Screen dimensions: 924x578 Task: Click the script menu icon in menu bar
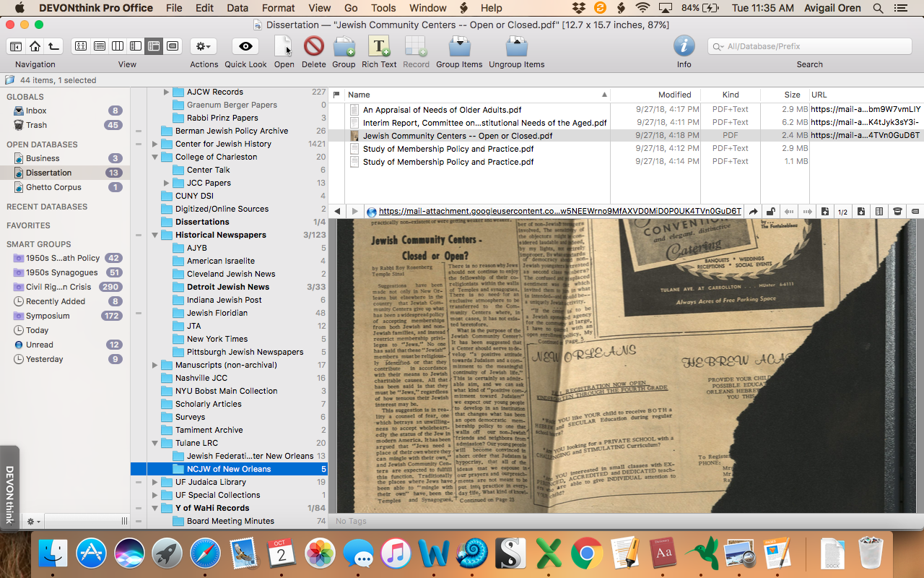coord(464,8)
